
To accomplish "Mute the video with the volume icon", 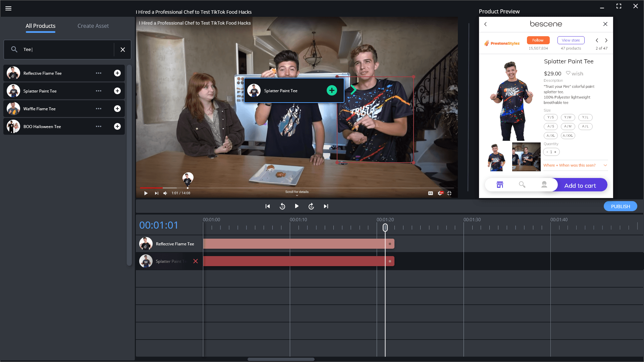I will tap(165, 193).
